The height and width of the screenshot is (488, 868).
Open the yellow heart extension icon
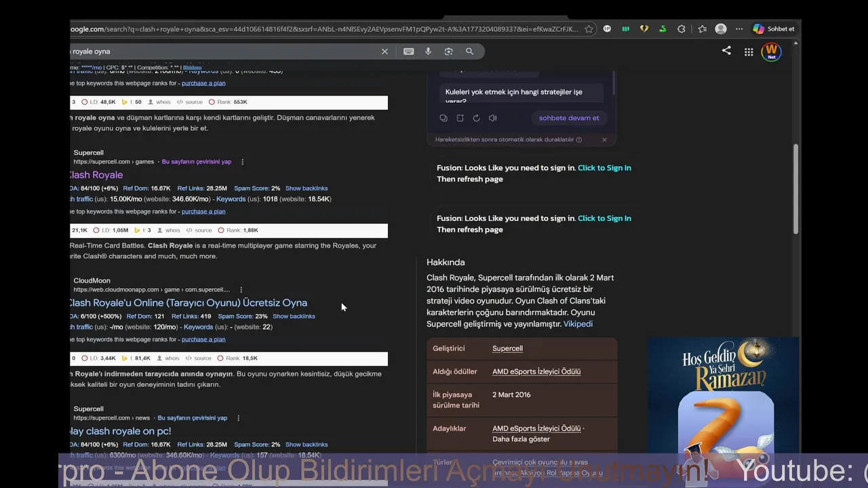[x=644, y=29]
